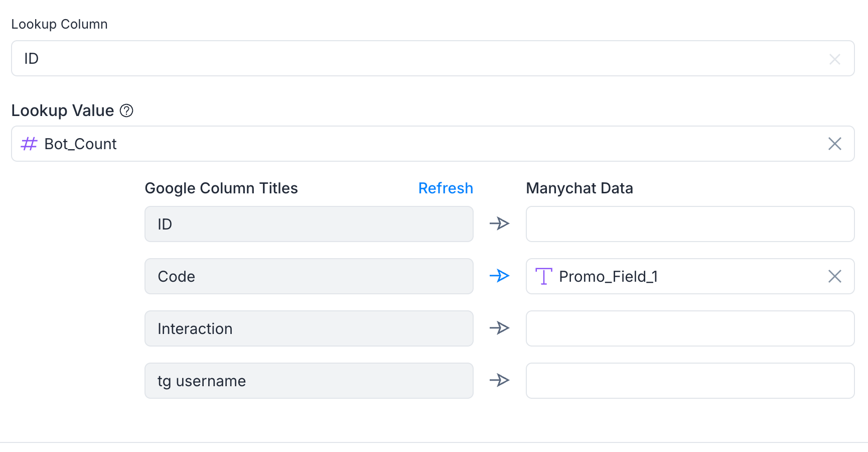Clear the Lookup Column ID selection

[x=834, y=59]
